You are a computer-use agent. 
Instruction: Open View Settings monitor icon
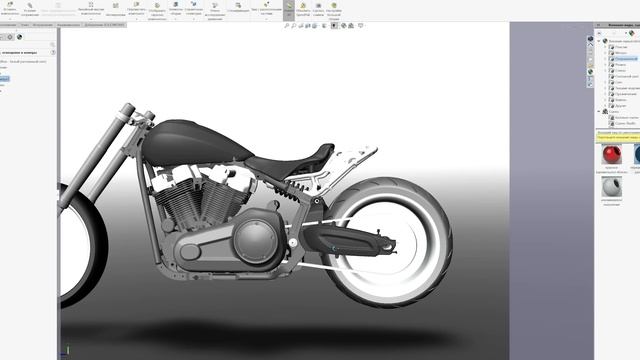pos(361,26)
